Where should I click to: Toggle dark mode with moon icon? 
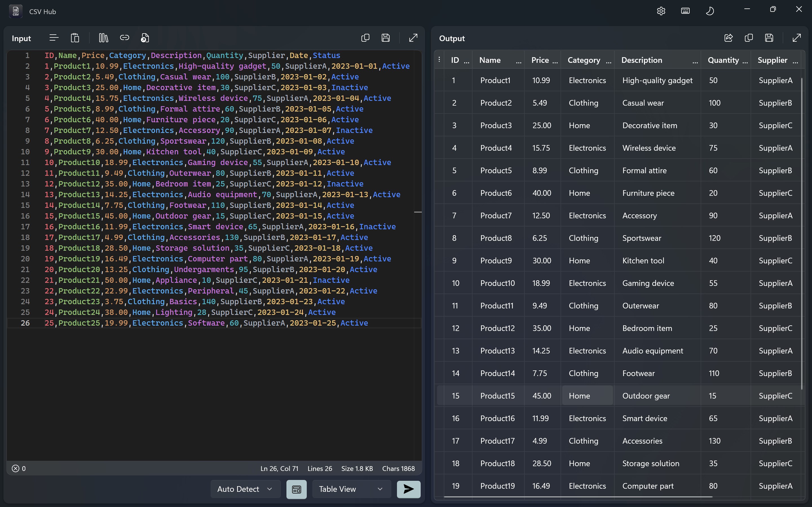[710, 11]
